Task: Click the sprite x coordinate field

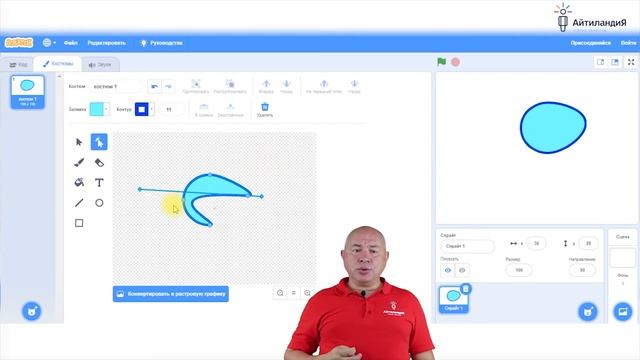Action: click(x=536, y=243)
